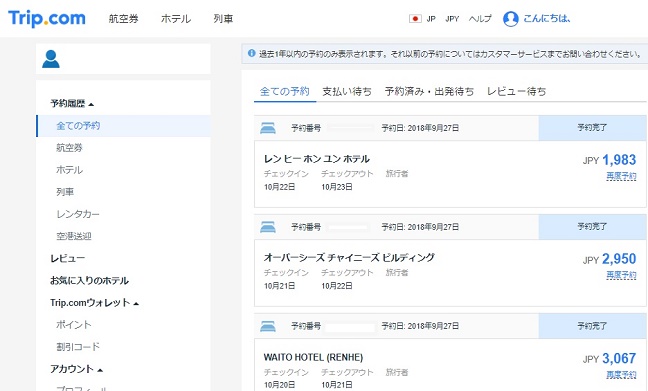The height and width of the screenshot is (391, 648).
Task: Click check-in date 10月22日
Action: click(279, 187)
